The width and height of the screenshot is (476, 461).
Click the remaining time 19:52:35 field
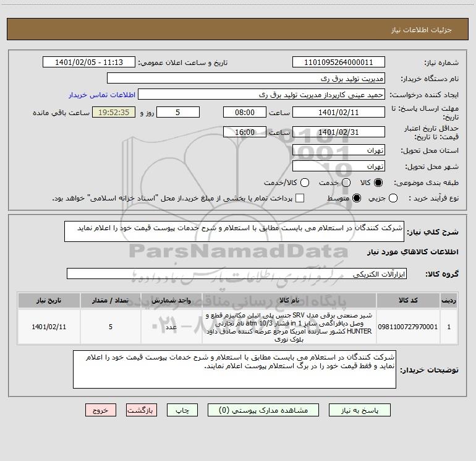click(x=114, y=112)
